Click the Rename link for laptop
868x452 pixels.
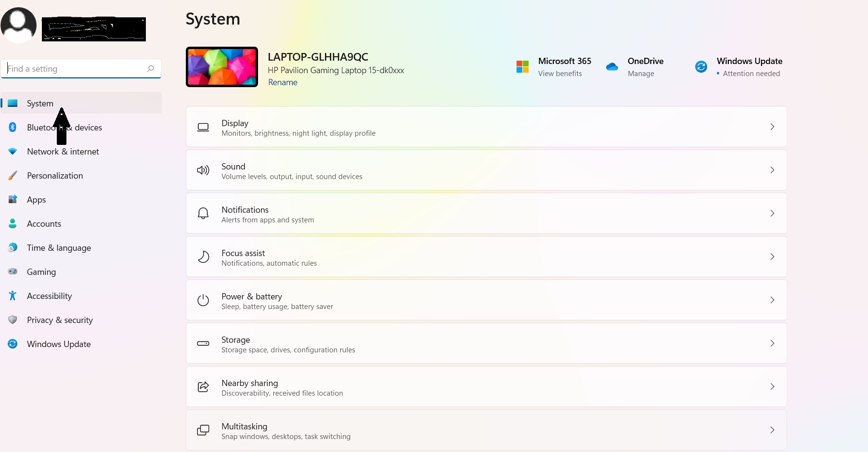pos(283,82)
